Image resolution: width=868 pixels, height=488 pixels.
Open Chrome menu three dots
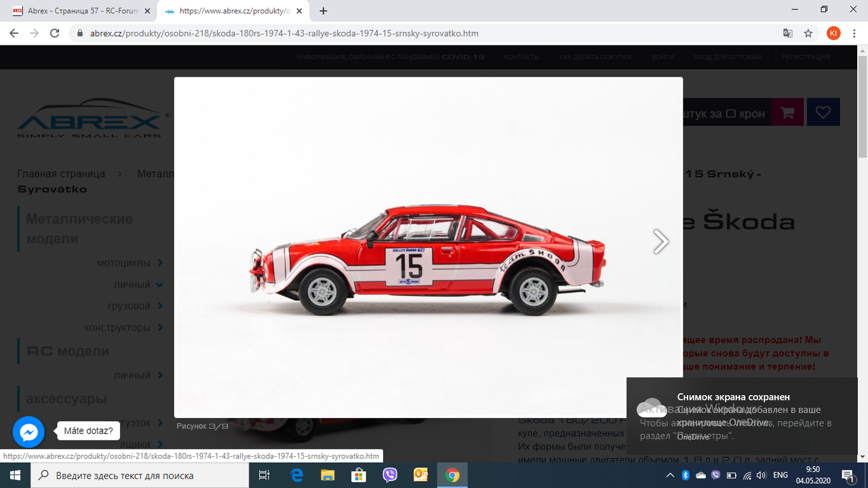click(x=854, y=33)
